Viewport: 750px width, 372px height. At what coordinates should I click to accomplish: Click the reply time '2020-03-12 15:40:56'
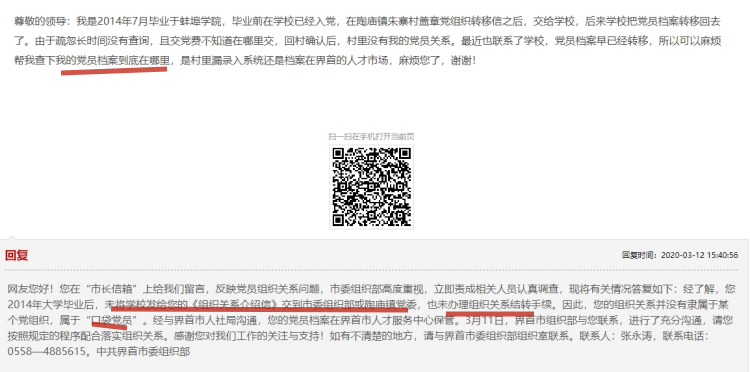[x=699, y=255]
